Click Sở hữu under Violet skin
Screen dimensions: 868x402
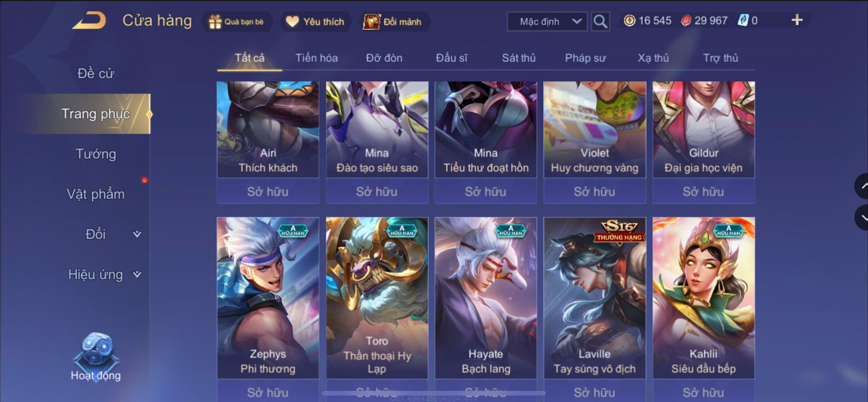coord(595,192)
